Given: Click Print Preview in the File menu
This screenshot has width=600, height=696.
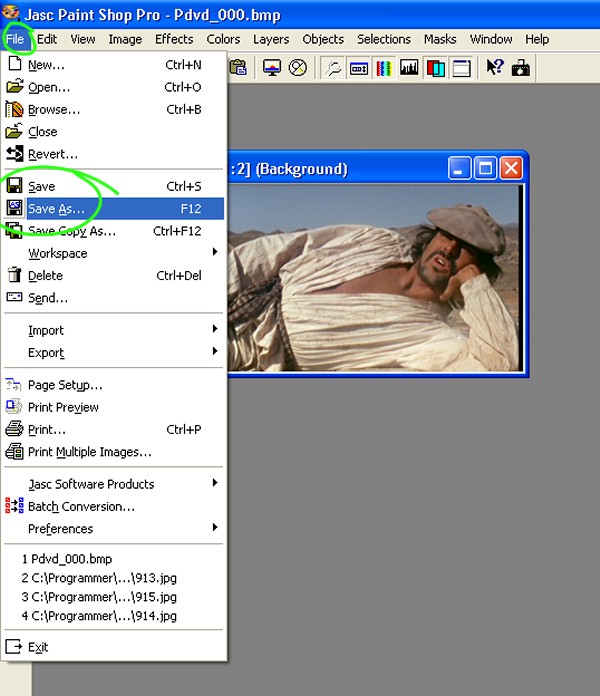Looking at the screenshot, I should (x=63, y=407).
